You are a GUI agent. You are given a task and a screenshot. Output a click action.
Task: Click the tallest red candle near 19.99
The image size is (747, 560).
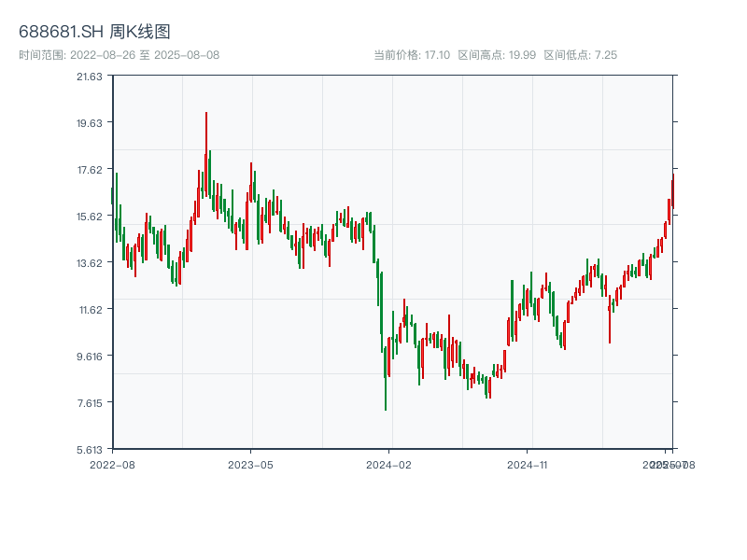[206, 149]
